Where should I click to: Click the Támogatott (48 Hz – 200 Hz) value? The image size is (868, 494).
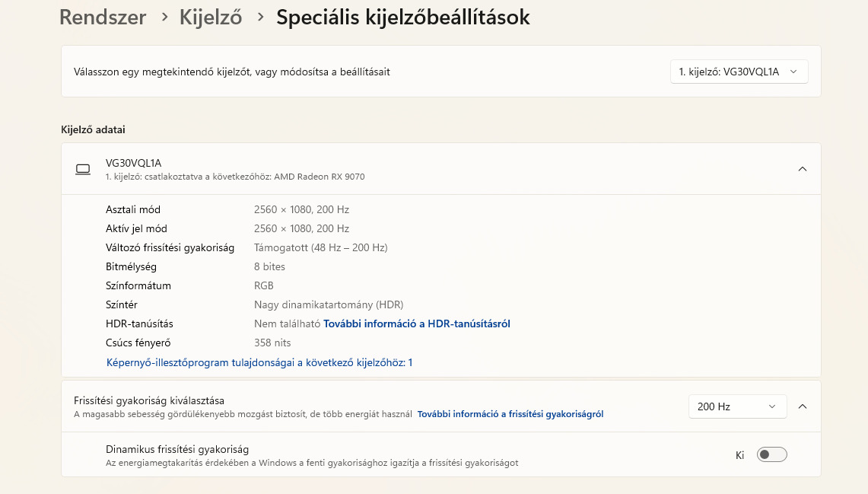click(320, 247)
